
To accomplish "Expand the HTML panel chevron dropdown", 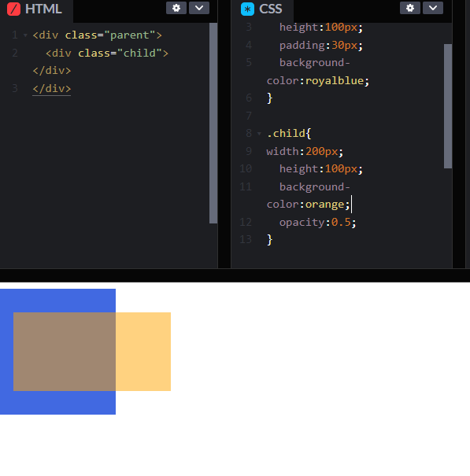I will (x=199, y=8).
